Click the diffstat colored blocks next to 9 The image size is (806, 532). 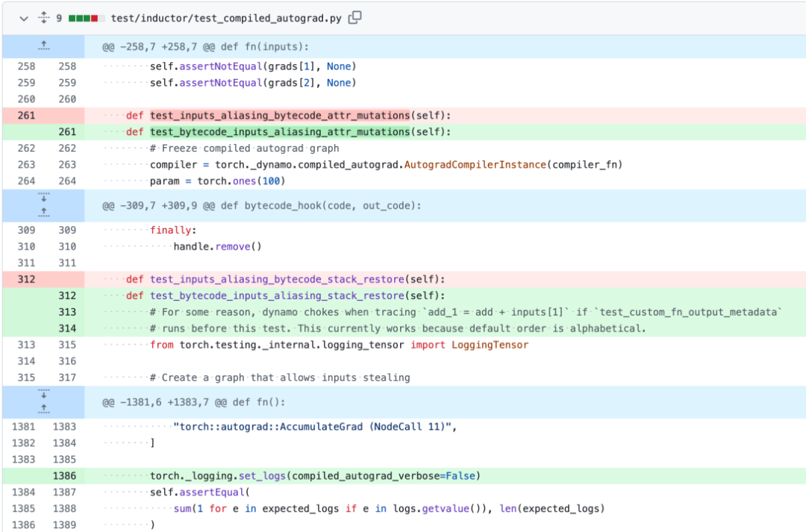click(87, 19)
